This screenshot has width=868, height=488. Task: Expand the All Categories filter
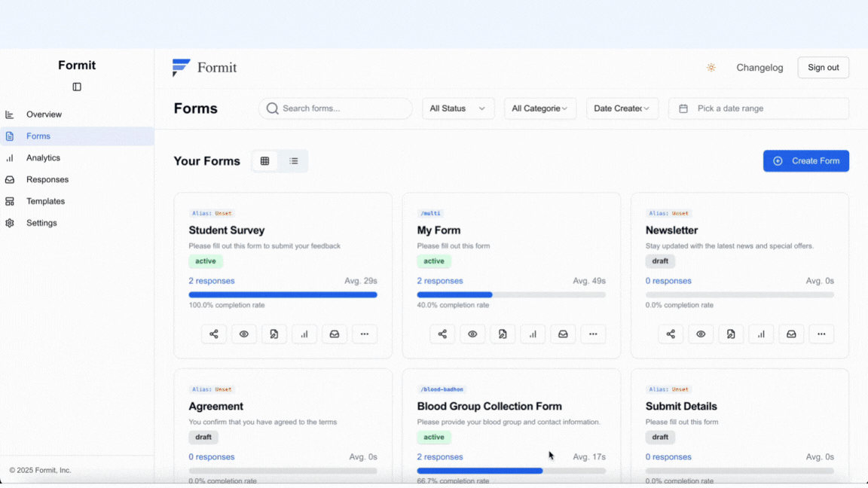539,108
